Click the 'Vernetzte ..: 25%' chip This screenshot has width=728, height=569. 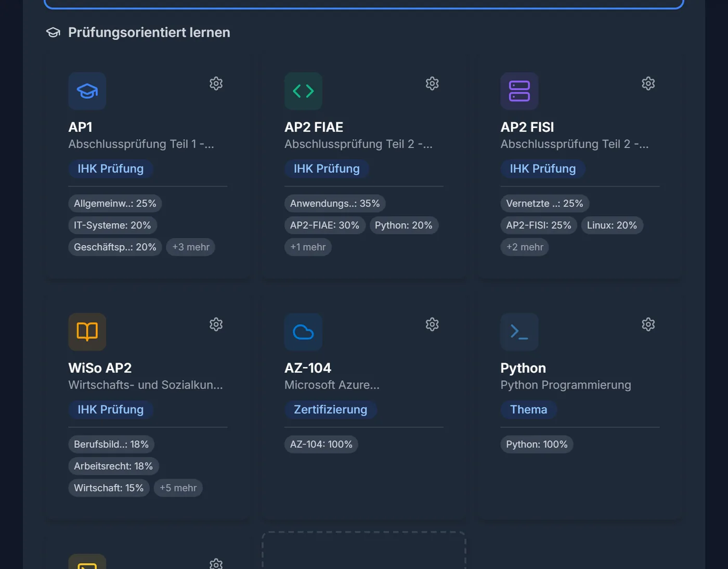[x=544, y=203]
